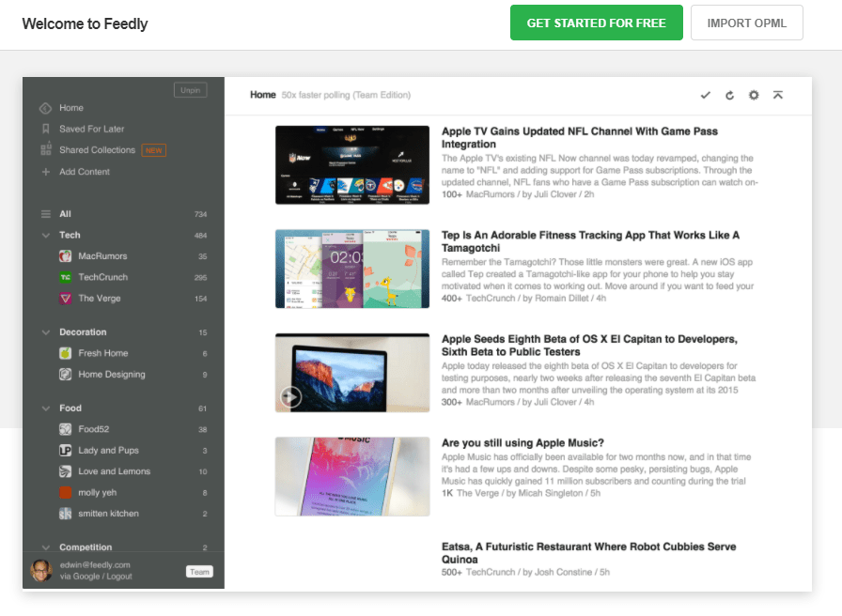The height and width of the screenshot is (616, 842).
Task: Click the Fresh Home feed icon
Action: coord(65,353)
